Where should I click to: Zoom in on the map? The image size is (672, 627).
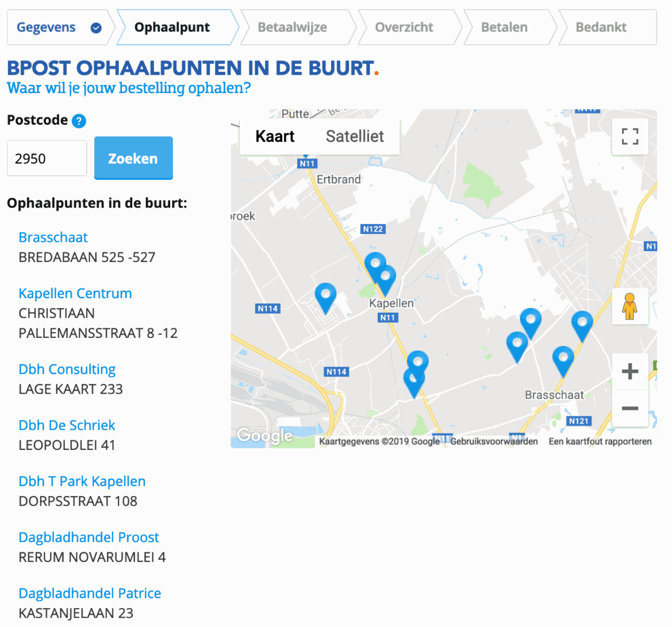coord(629,371)
